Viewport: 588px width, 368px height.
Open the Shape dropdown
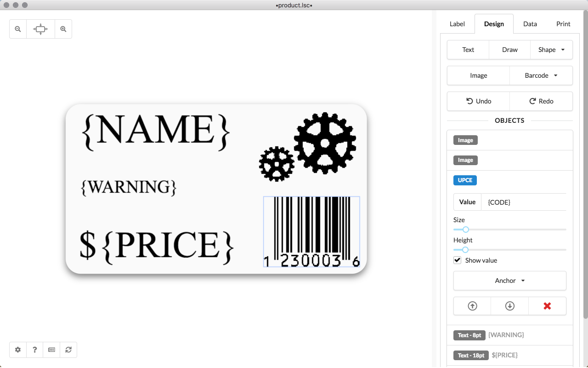551,50
